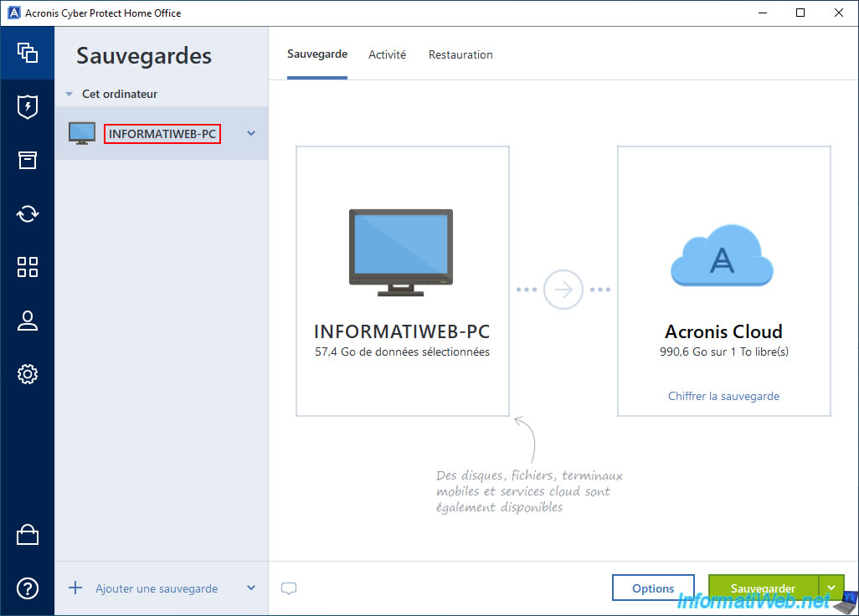
Task: Click the comment bubble icon
Action: click(x=289, y=588)
